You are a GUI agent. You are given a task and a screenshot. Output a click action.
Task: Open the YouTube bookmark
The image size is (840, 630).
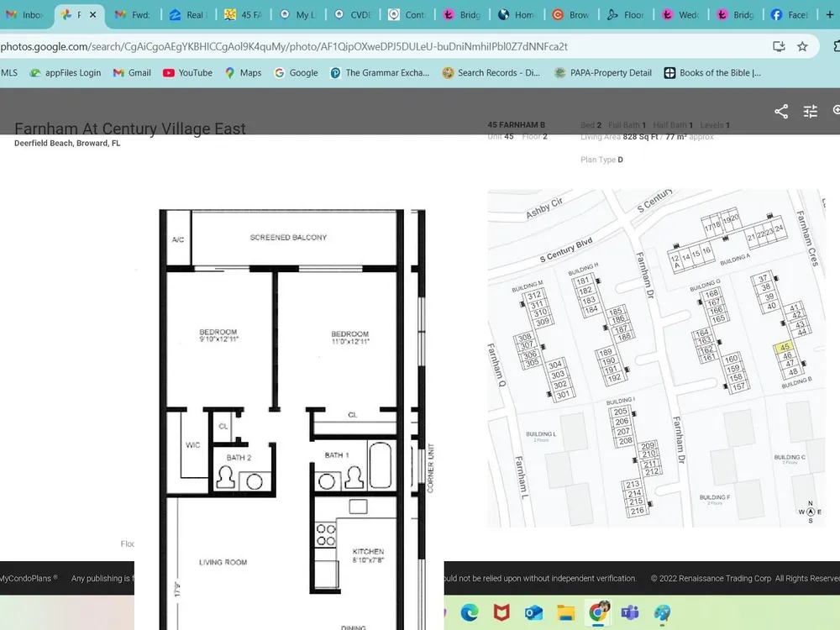[187, 73]
